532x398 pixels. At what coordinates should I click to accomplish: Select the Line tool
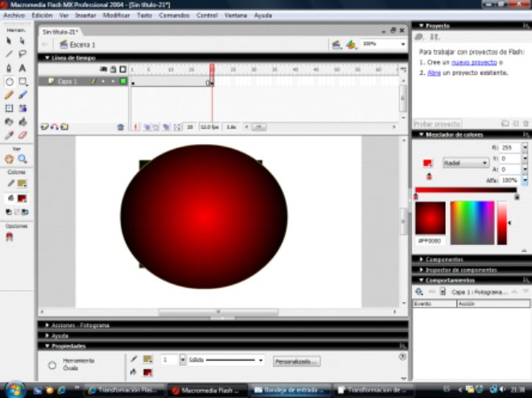pos(9,54)
